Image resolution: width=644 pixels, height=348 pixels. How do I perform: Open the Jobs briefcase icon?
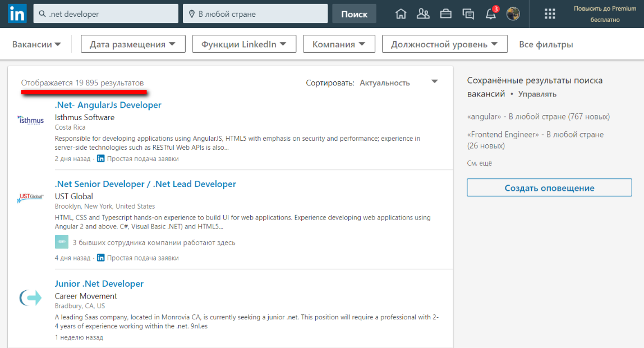tap(445, 14)
